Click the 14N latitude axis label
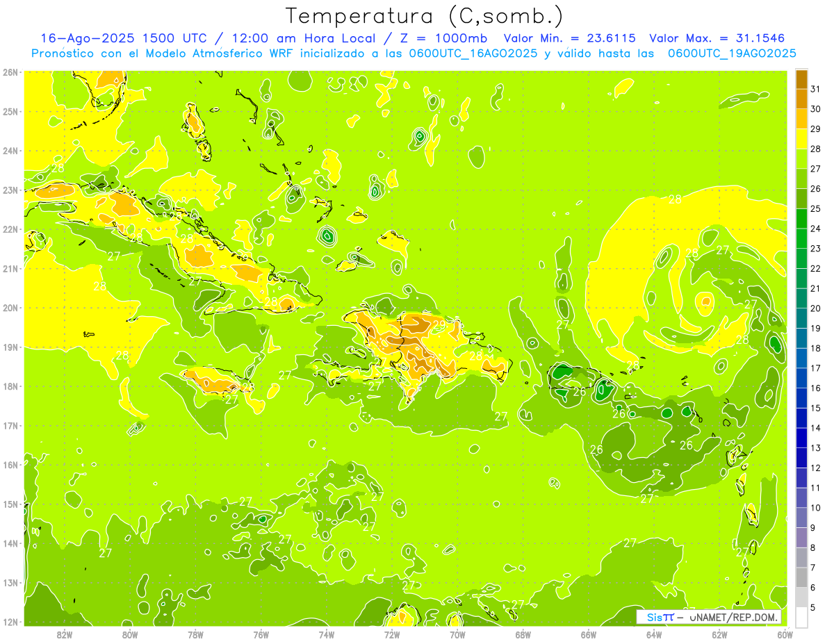Screen dimensions: 834x644 tap(10, 543)
